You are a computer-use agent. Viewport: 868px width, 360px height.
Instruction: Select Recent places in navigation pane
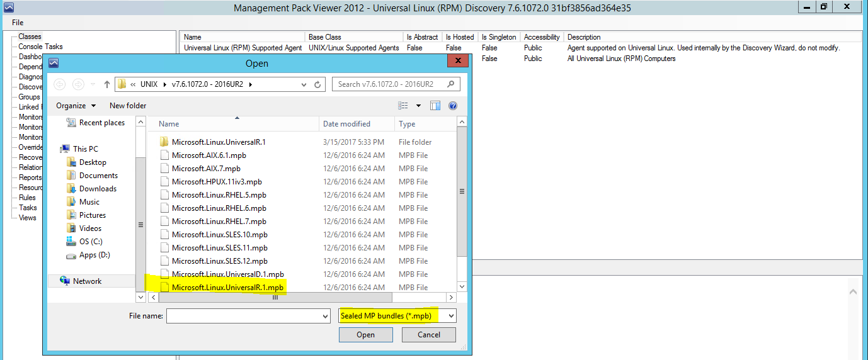click(x=96, y=123)
